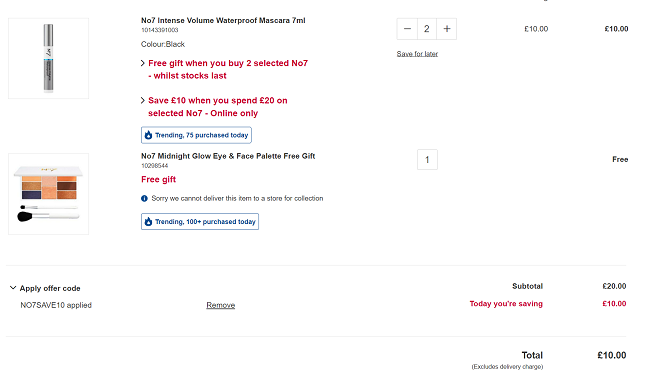Screen dimensions: 650x383
Task: Open No7 Intense Volume Waterproof Mascara title
Action: 223,21
